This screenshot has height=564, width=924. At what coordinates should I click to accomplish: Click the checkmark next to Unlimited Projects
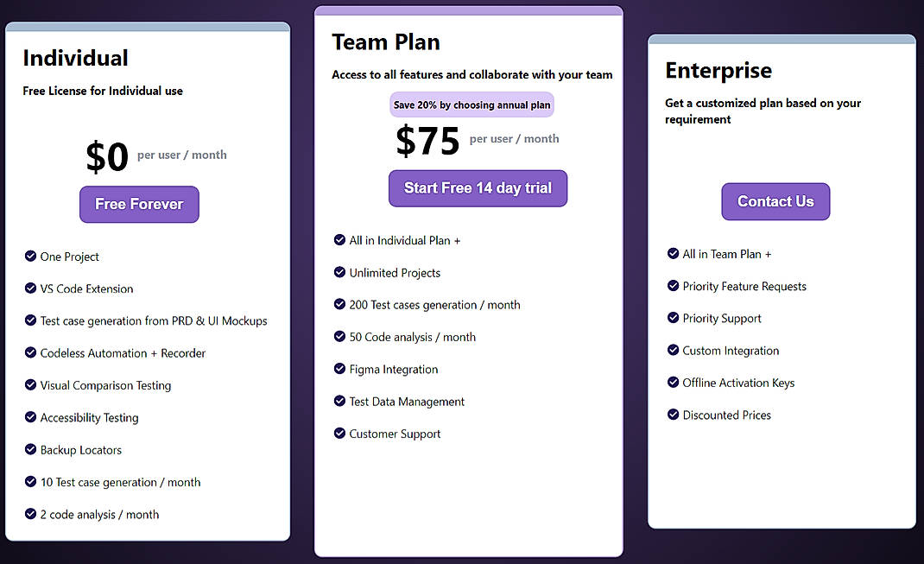pyautogui.click(x=339, y=272)
